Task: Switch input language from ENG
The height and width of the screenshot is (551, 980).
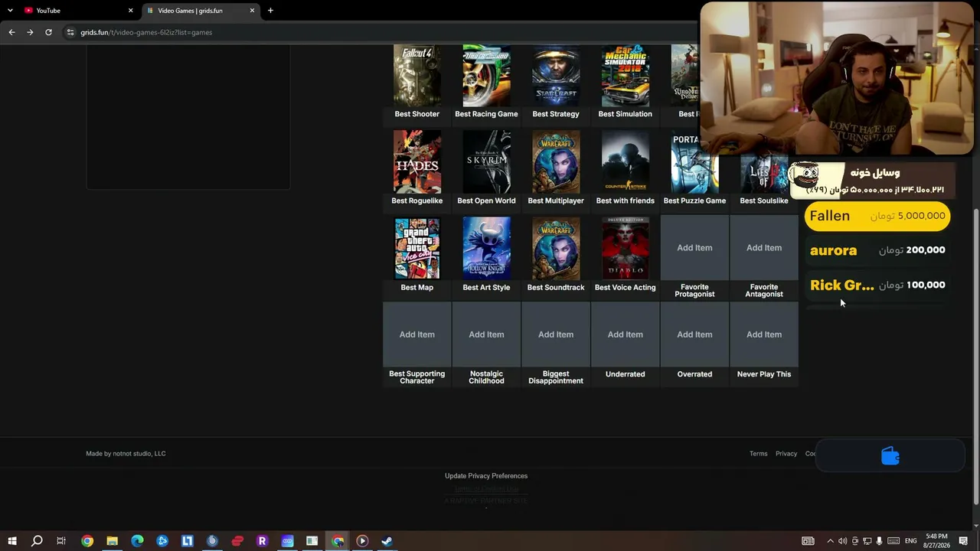Action: click(910, 541)
